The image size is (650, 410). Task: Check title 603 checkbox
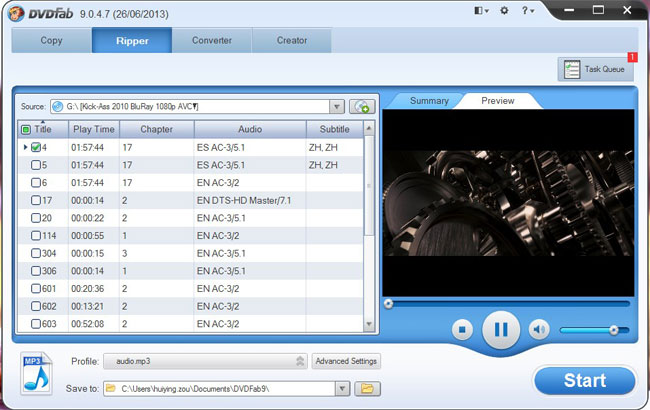(36, 323)
